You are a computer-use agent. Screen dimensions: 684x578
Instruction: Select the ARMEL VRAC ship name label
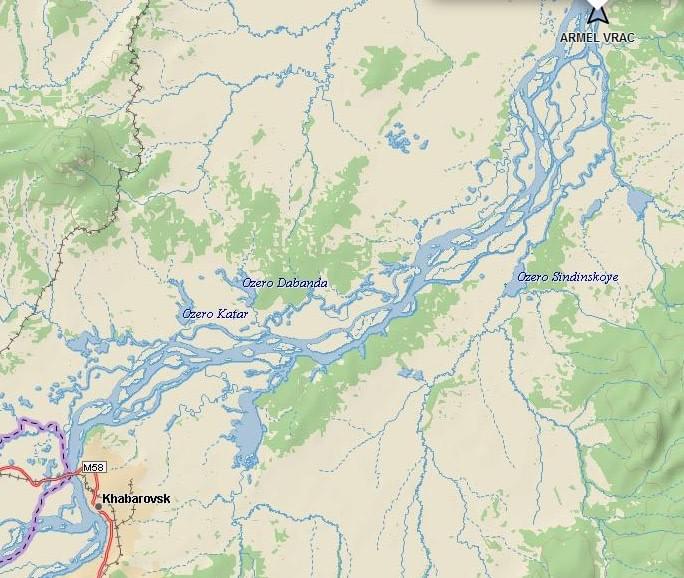coord(597,38)
